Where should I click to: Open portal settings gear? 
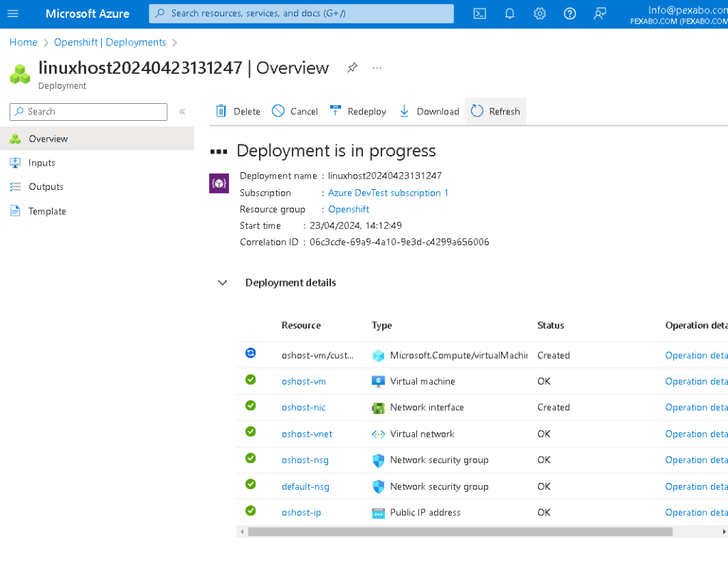[539, 14]
